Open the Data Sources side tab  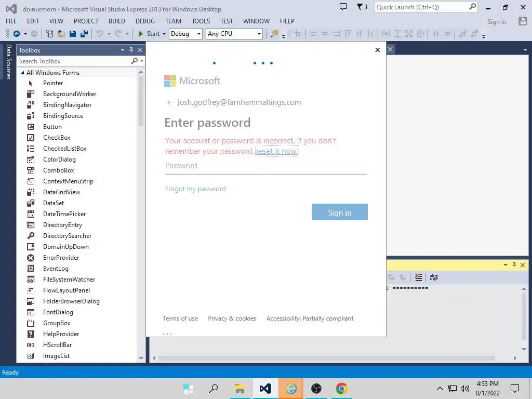tap(8, 62)
